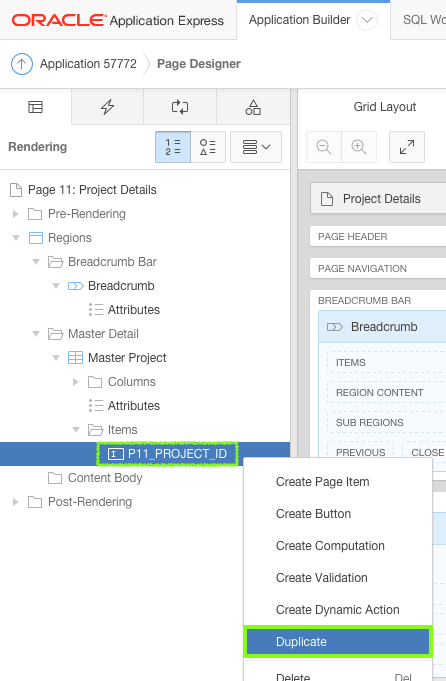Zoom in the grid layout
The image size is (446, 681).
click(359, 147)
